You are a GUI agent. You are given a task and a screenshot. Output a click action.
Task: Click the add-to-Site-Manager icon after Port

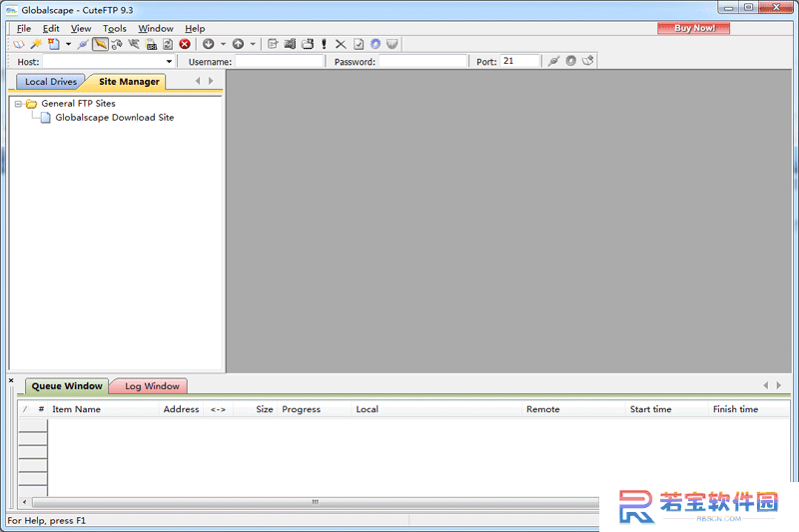point(588,61)
